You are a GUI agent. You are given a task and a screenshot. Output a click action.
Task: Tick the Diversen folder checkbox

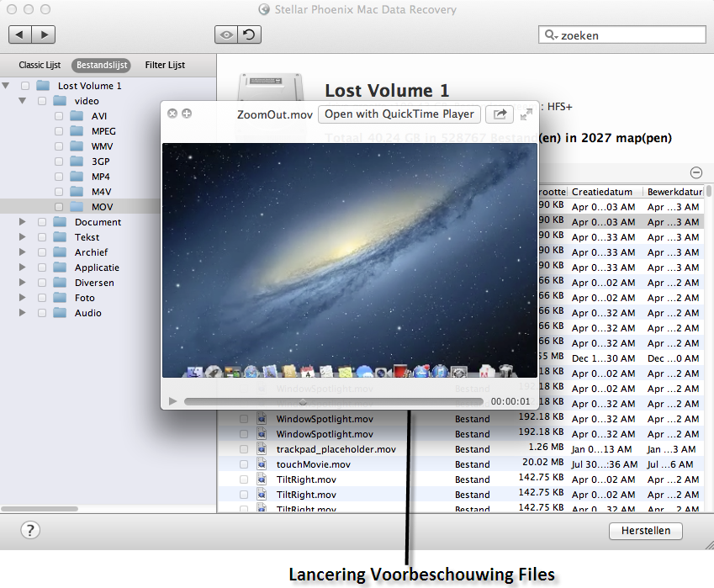pos(42,283)
